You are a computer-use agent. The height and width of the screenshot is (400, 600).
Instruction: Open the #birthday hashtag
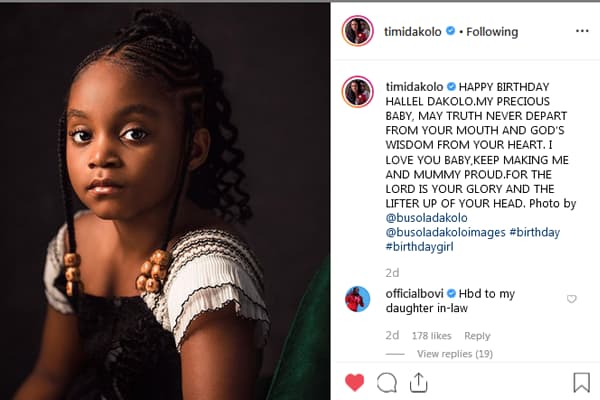(x=532, y=232)
